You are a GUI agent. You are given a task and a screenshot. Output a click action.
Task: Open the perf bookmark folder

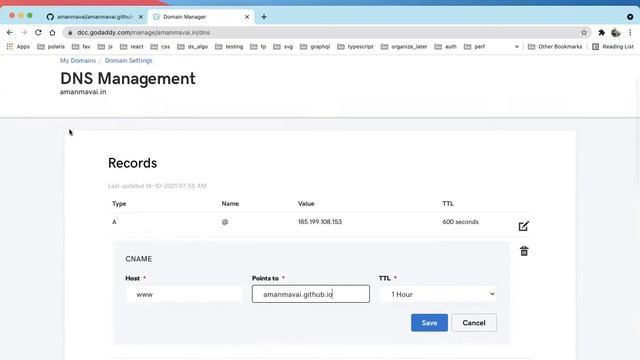[474, 47]
